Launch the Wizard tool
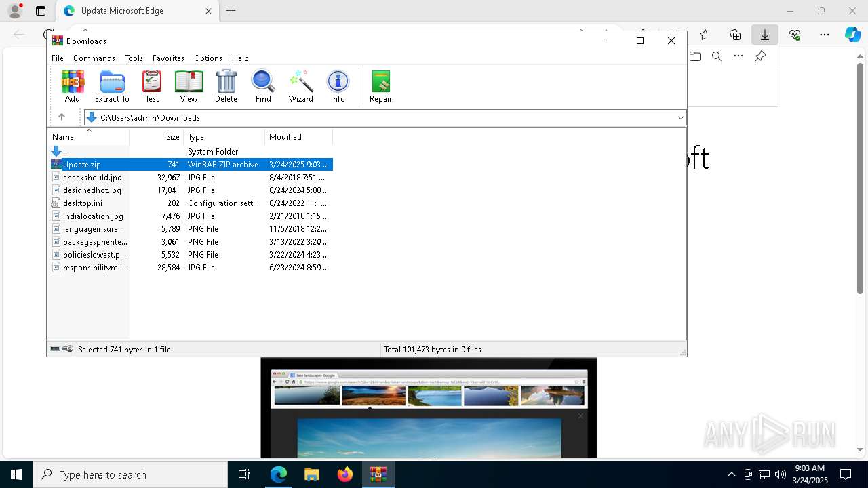 pos(300,86)
